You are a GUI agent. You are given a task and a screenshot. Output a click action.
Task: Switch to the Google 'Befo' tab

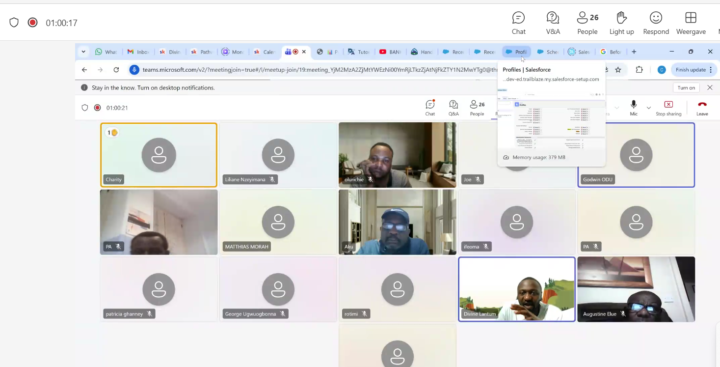(x=611, y=52)
